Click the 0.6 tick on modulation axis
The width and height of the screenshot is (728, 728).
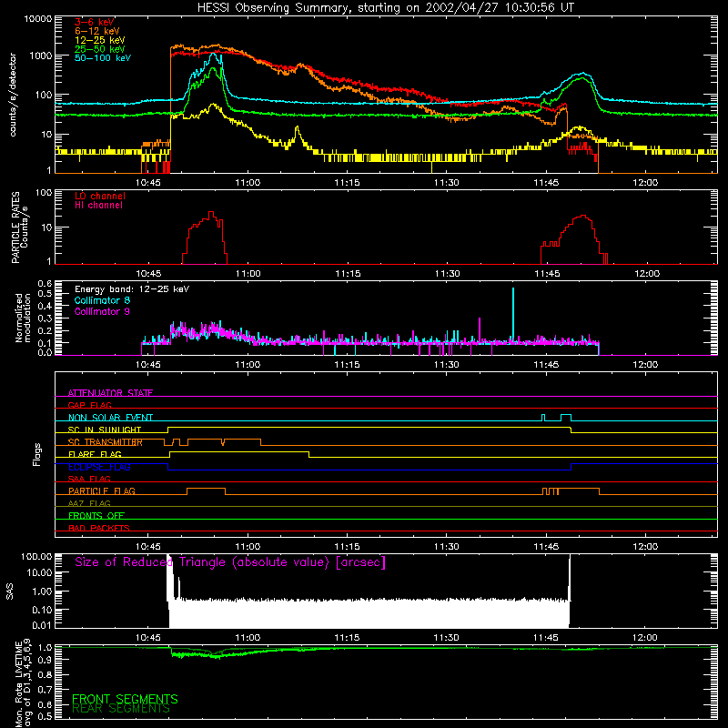pyautogui.click(x=45, y=284)
